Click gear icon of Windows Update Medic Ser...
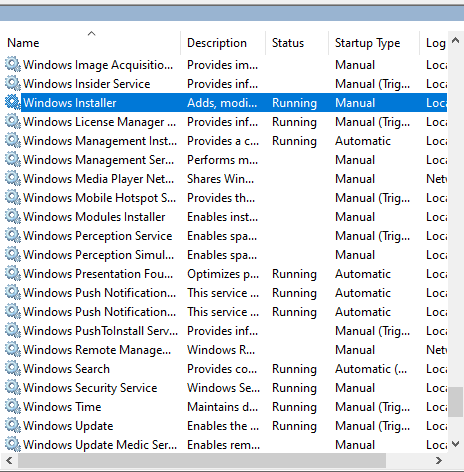Viewport: 464px width, 472px height. click(13, 444)
